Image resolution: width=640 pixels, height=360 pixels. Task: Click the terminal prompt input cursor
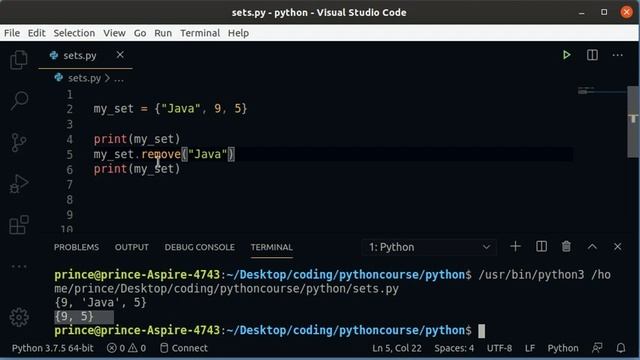pos(482,331)
